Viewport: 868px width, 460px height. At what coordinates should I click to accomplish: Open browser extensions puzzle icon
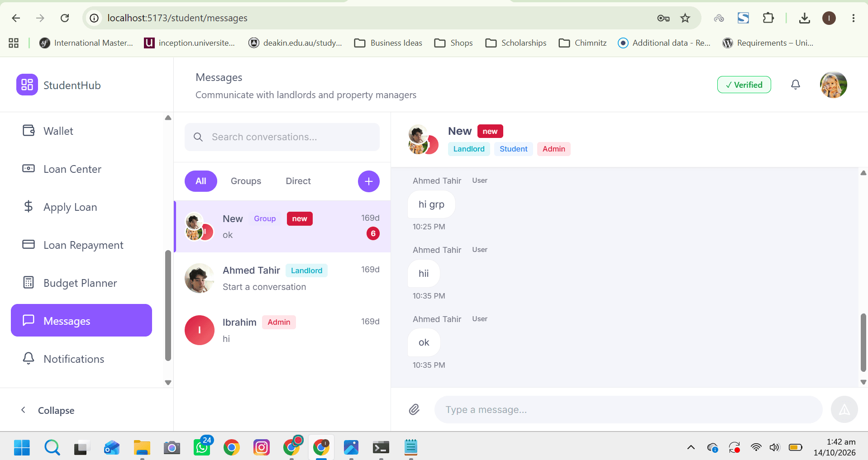coord(768,18)
